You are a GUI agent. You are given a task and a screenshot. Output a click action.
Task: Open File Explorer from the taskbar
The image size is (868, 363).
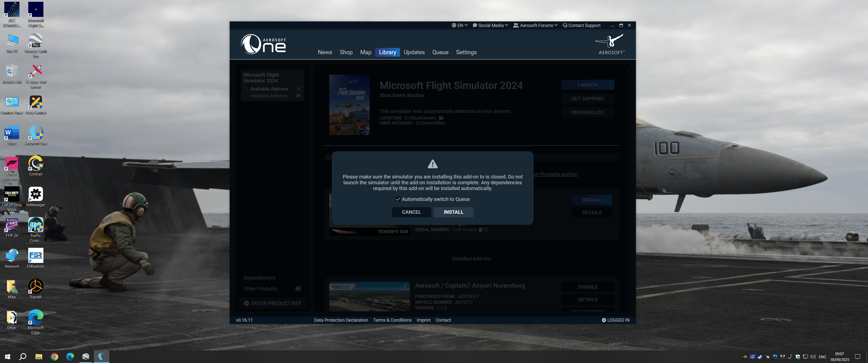point(39,357)
